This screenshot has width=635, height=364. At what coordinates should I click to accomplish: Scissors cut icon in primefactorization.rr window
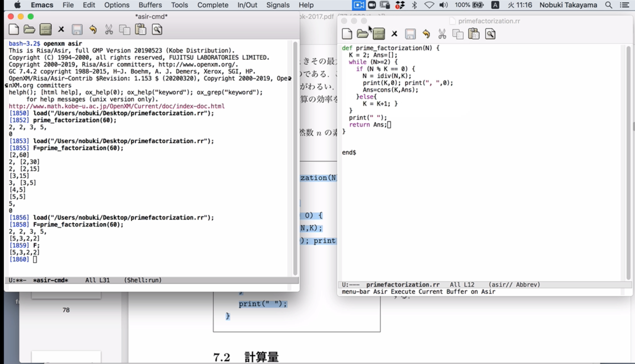click(x=442, y=34)
